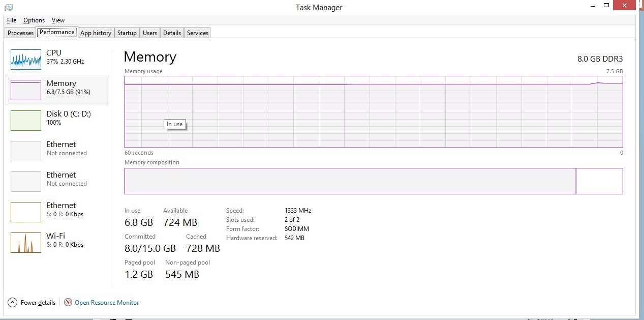Select the CPU usage graph thumbnail
Viewport: 644px width, 320px height.
(26, 60)
